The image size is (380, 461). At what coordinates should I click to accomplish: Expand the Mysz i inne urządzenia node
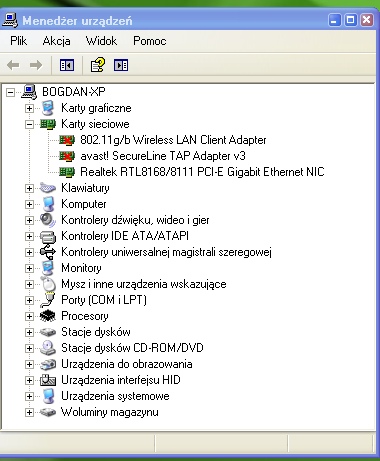[29, 284]
